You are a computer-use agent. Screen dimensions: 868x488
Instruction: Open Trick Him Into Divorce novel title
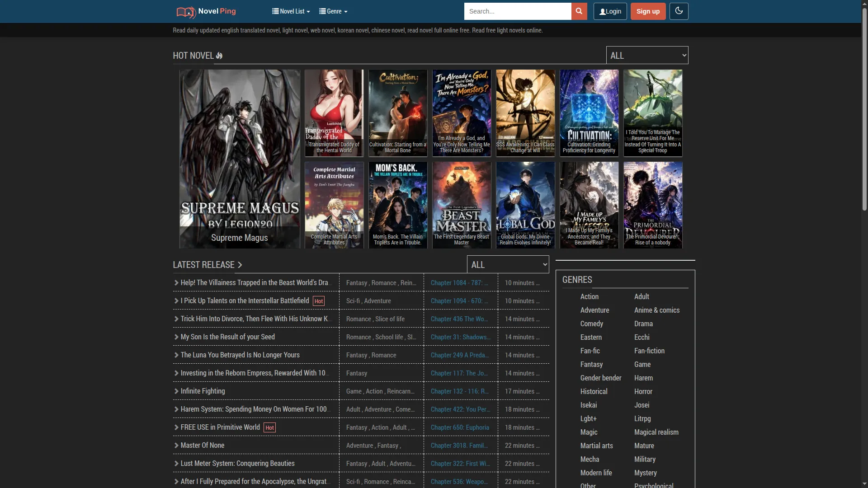click(x=256, y=319)
